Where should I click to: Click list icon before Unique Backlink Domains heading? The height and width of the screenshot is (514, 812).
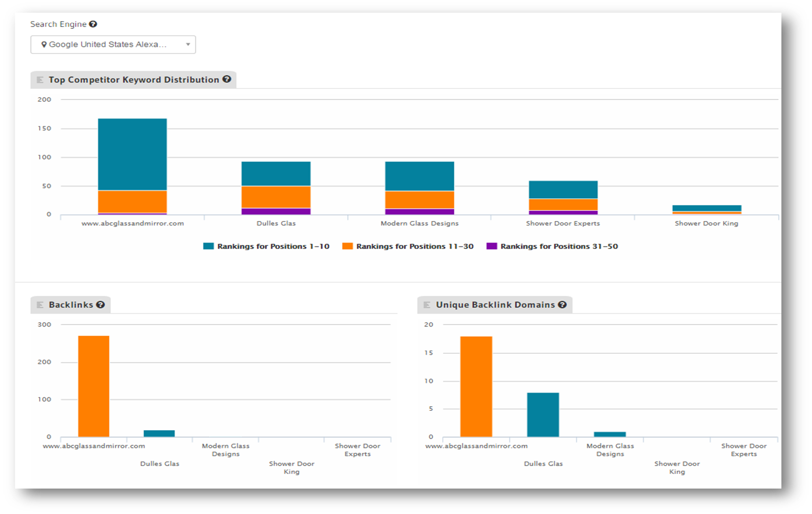[427, 305]
